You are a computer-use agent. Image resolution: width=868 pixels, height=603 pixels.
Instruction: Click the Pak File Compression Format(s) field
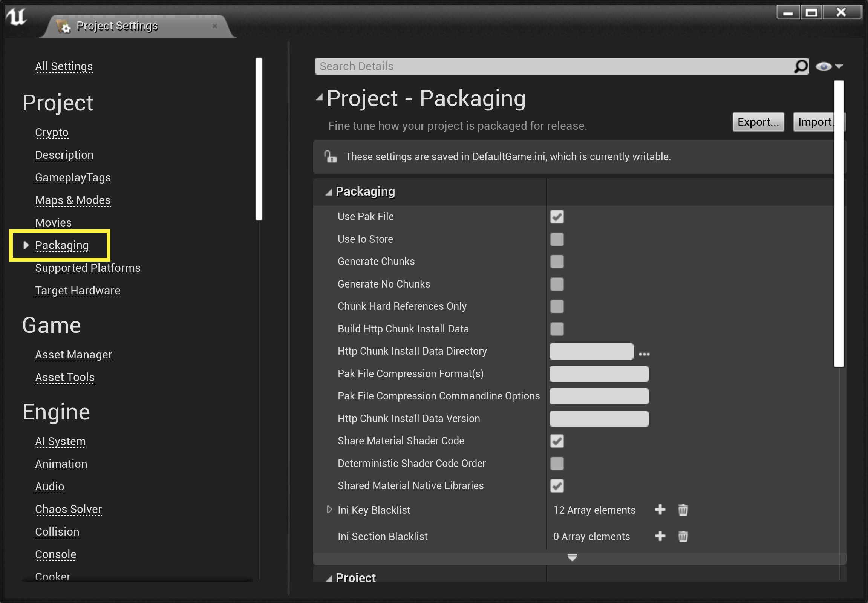[599, 373]
